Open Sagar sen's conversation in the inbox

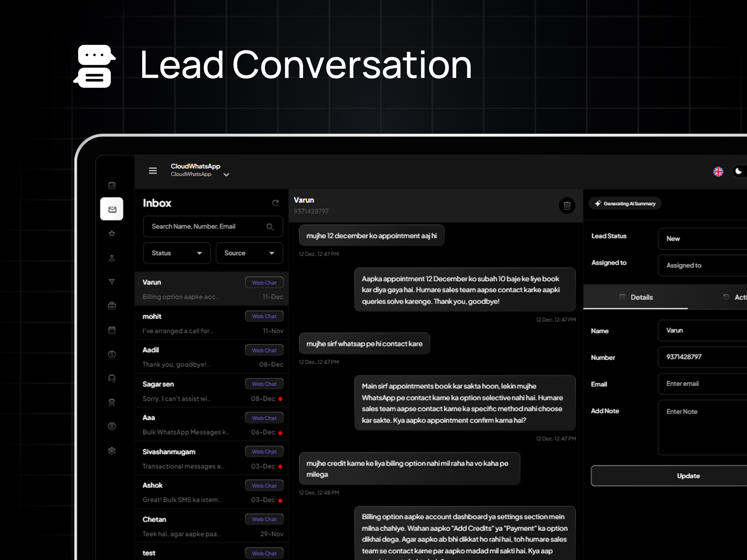[x=212, y=391]
